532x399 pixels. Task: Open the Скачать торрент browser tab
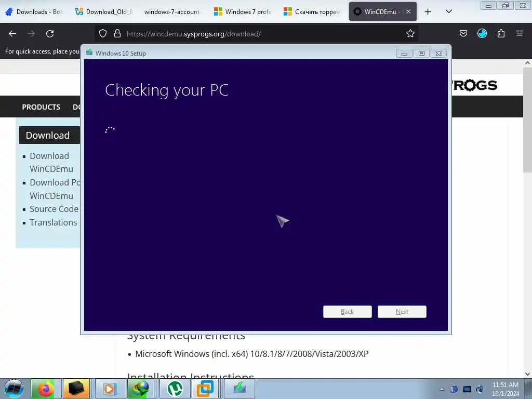312,12
